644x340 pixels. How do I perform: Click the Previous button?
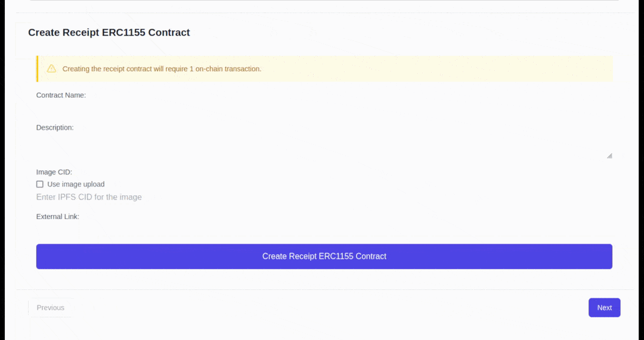tap(51, 308)
